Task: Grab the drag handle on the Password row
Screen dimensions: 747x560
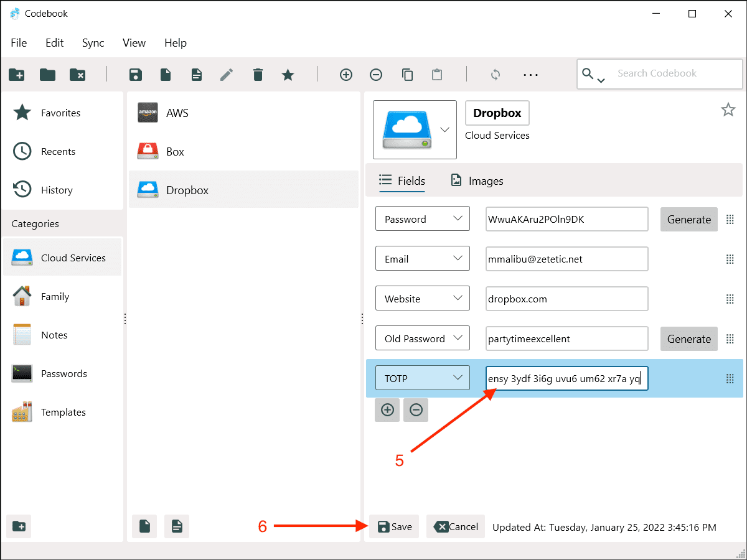Action: pos(730,220)
